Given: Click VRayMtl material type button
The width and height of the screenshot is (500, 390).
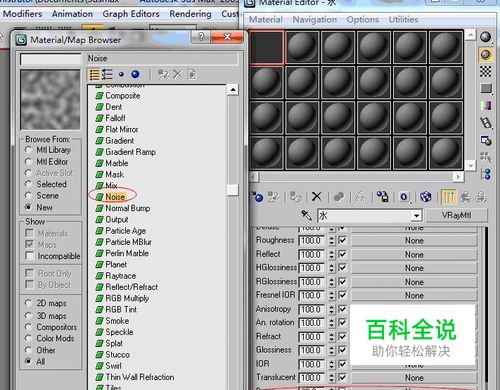Looking at the screenshot, I should click(x=456, y=215).
